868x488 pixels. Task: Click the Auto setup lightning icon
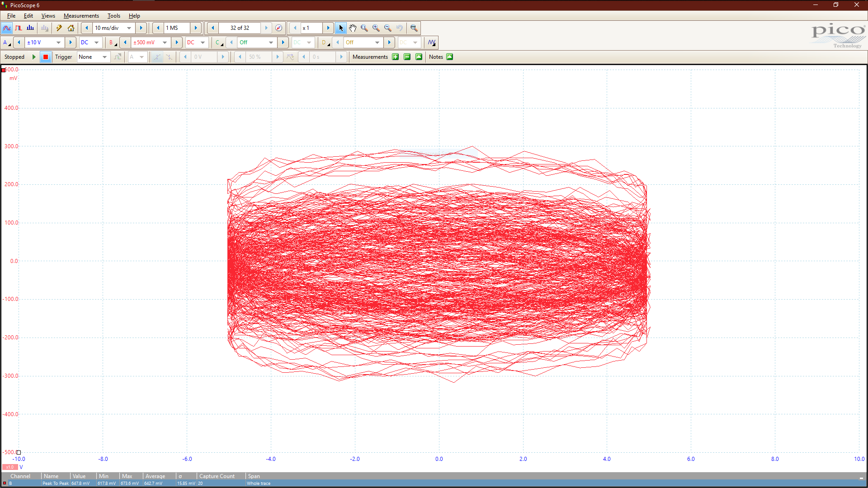point(59,28)
